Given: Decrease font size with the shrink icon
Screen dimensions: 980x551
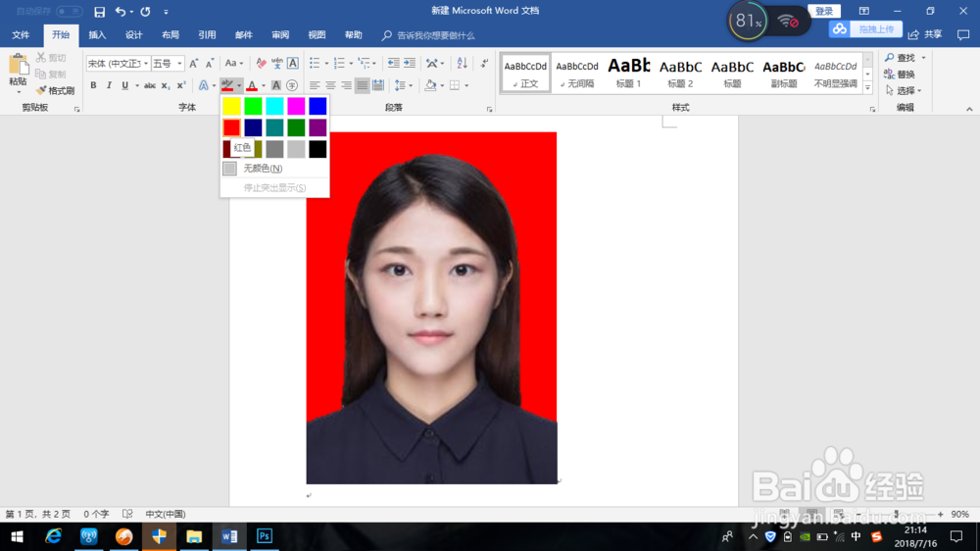Looking at the screenshot, I should click(210, 63).
